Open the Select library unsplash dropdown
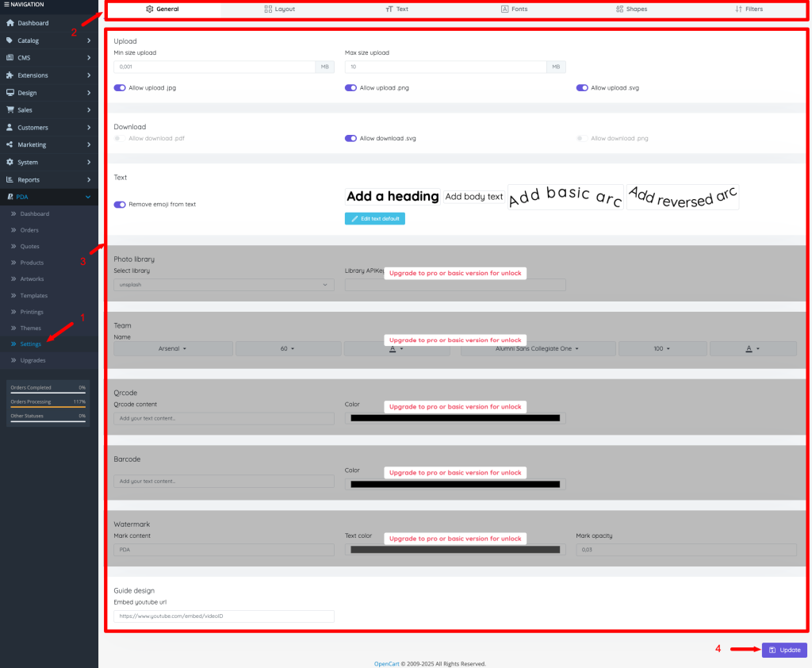Viewport: 812px width, 668px height. click(x=224, y=284)
